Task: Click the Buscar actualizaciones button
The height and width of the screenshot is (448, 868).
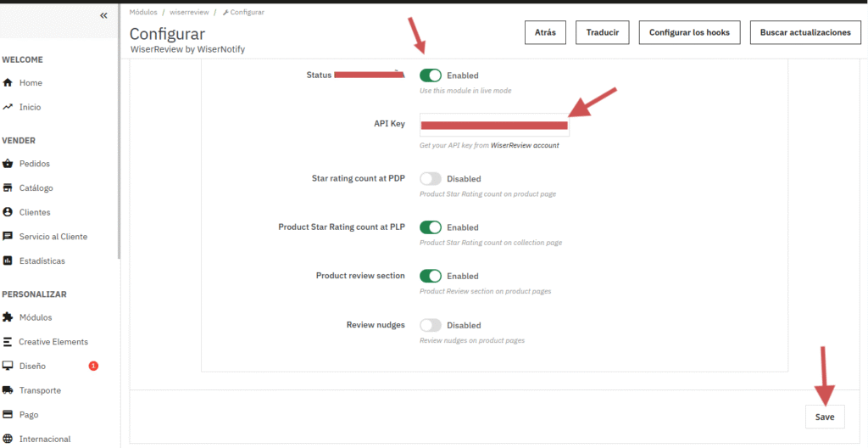Action: pyautogui.click(x=804, y=32)
